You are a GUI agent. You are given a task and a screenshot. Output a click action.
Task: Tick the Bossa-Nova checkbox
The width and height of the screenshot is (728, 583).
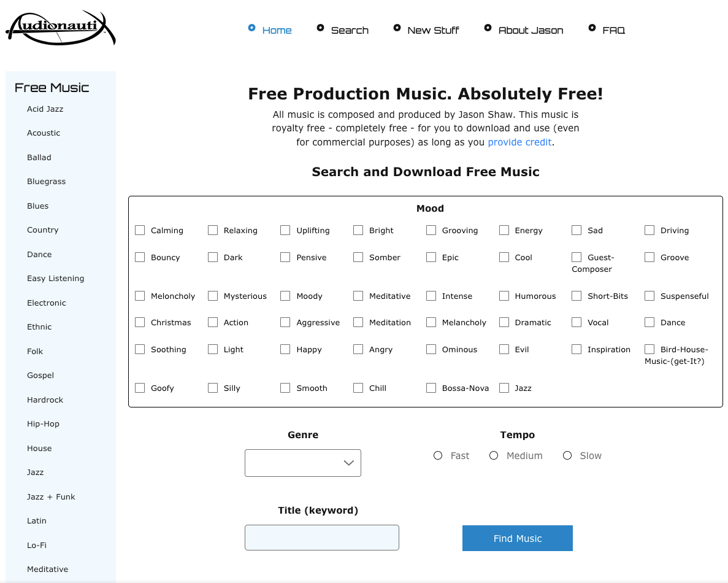point(431,388)
